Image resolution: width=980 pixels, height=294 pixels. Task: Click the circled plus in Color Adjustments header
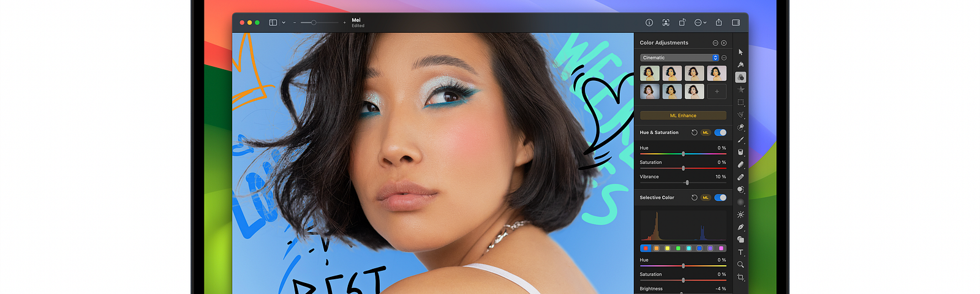[x=724, y=43]
